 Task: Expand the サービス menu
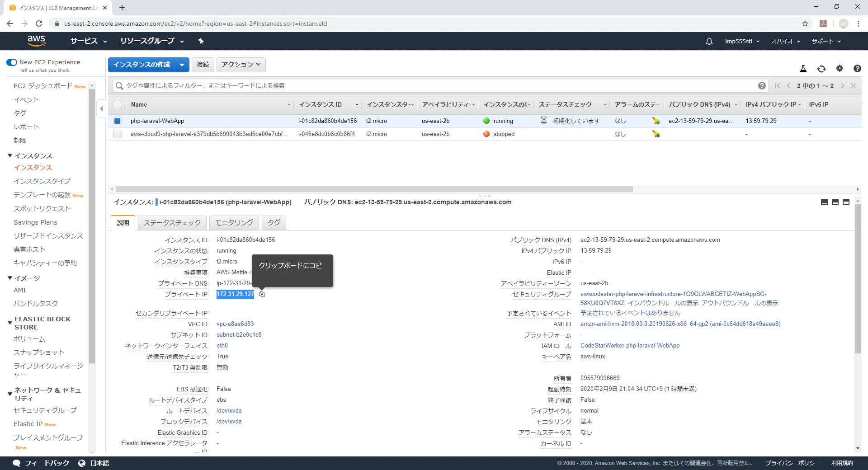coord(89,41)
